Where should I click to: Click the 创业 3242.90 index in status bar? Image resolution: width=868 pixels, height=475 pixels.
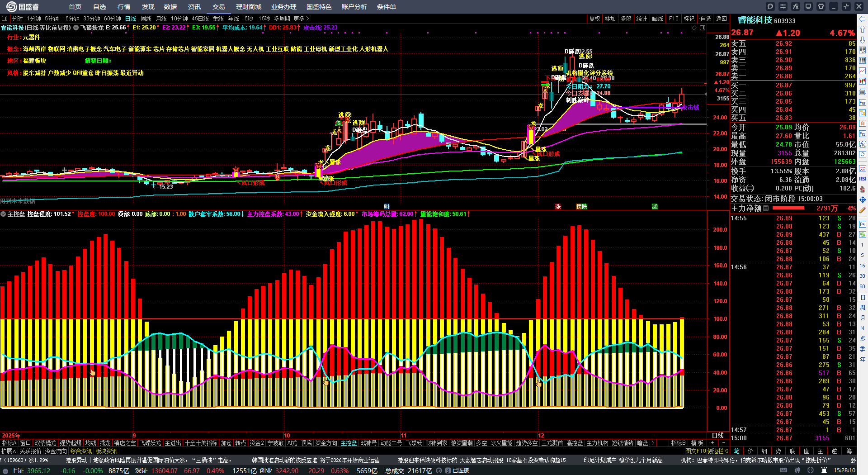(278, 470)
